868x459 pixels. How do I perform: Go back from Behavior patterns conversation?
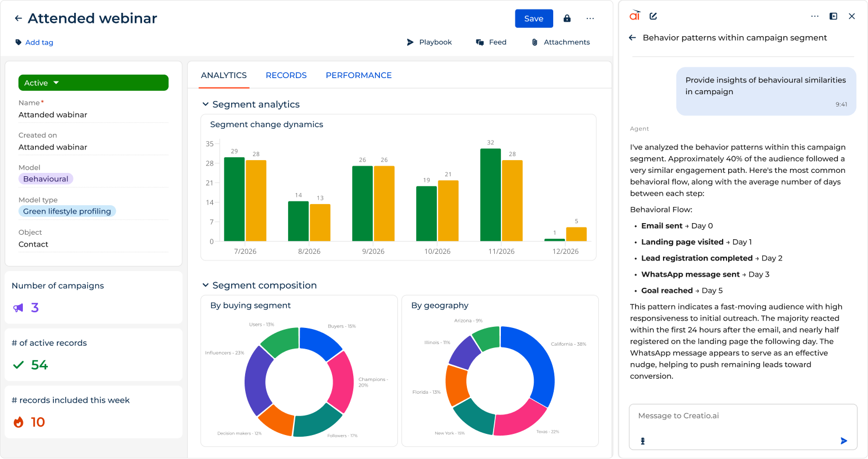[x=632, y=37]
